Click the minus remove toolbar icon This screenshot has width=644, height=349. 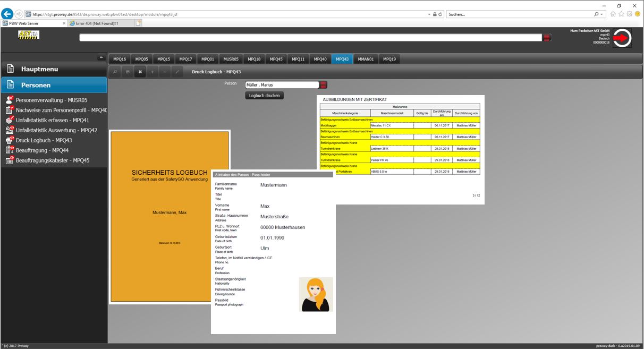point(165,71)
